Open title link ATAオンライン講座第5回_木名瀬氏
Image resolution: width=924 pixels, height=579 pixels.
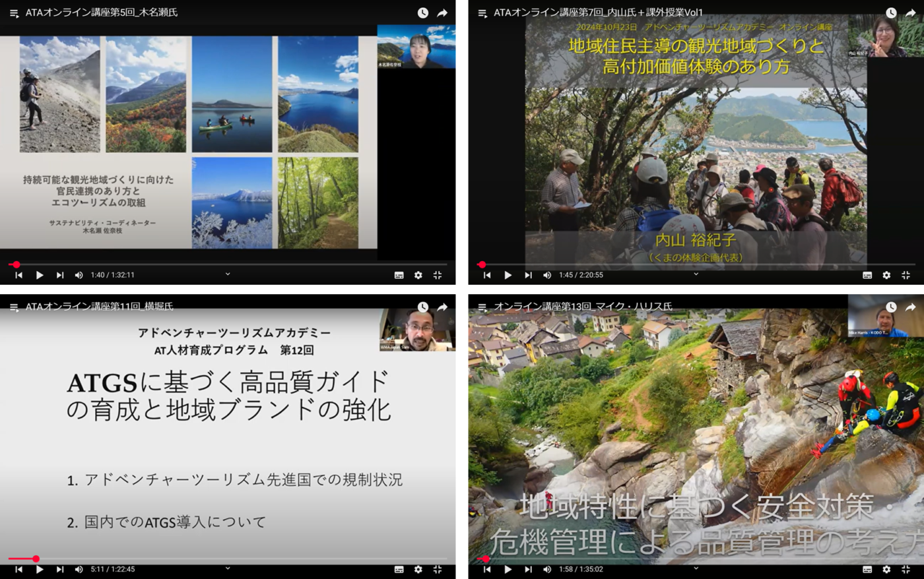102,13
